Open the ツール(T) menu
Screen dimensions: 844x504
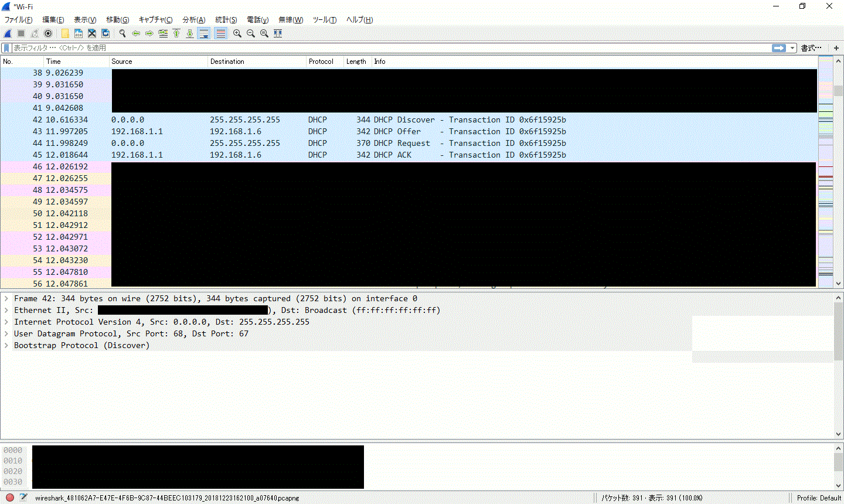tap(324, 20)
